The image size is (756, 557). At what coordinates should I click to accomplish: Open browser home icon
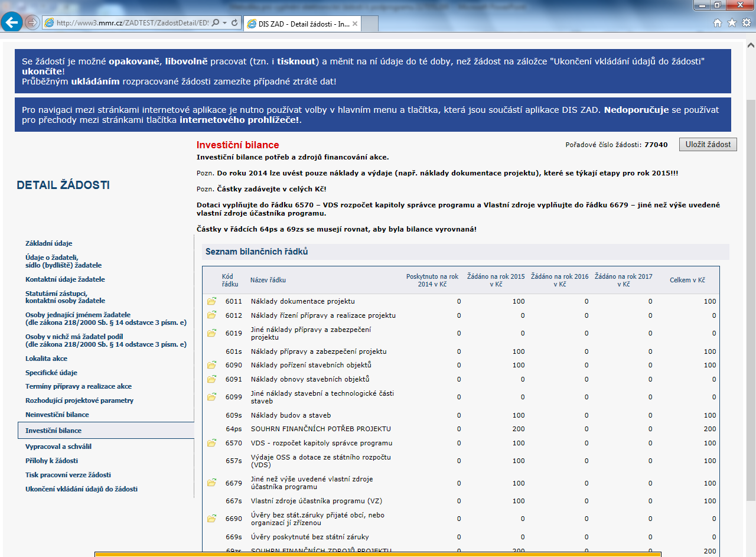pos(718,23)
